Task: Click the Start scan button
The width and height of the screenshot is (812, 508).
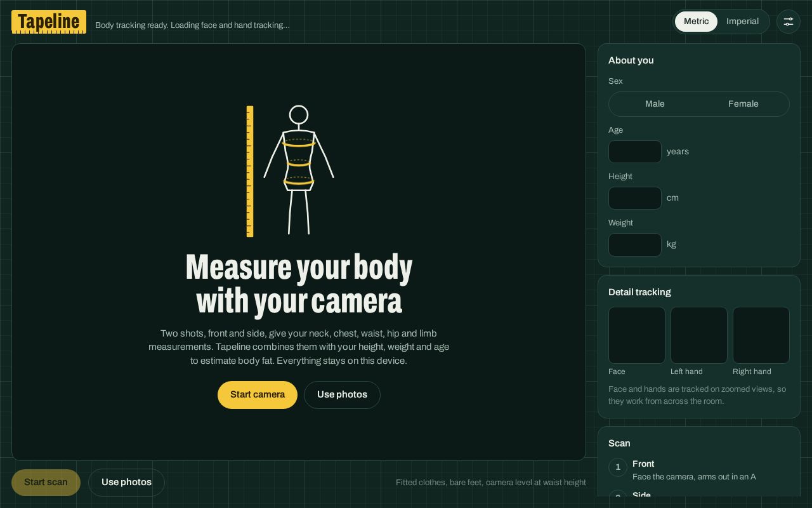Action: (46, 483)
